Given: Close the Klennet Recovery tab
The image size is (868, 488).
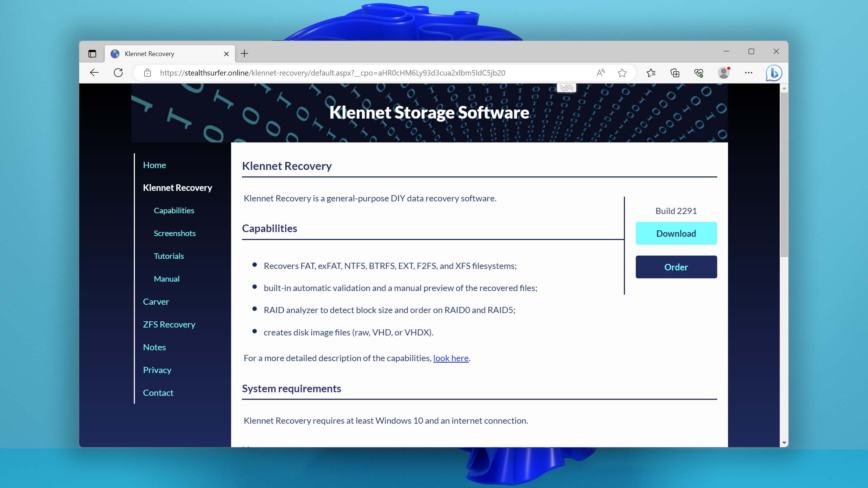Looking at the screenshot, I should pyautogui.click(x=226, y=54).
